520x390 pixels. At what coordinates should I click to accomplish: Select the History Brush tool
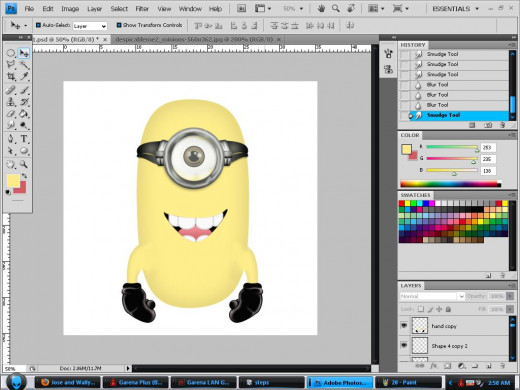[24, 102]
